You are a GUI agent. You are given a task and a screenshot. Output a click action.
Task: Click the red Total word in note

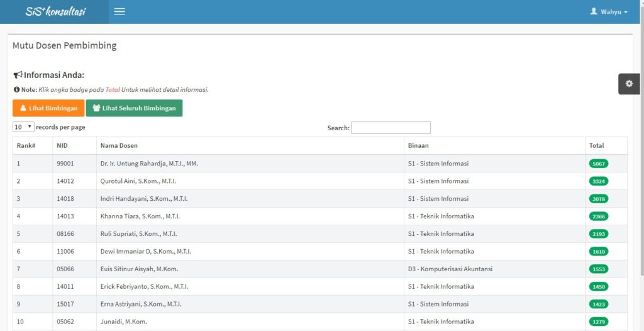(x=113, y=89)
